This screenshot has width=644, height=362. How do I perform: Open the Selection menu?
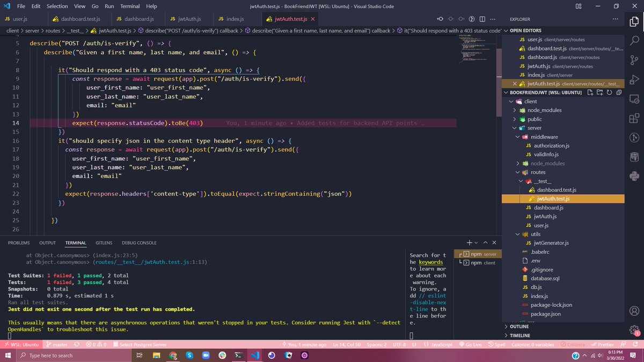coord(57,6)
